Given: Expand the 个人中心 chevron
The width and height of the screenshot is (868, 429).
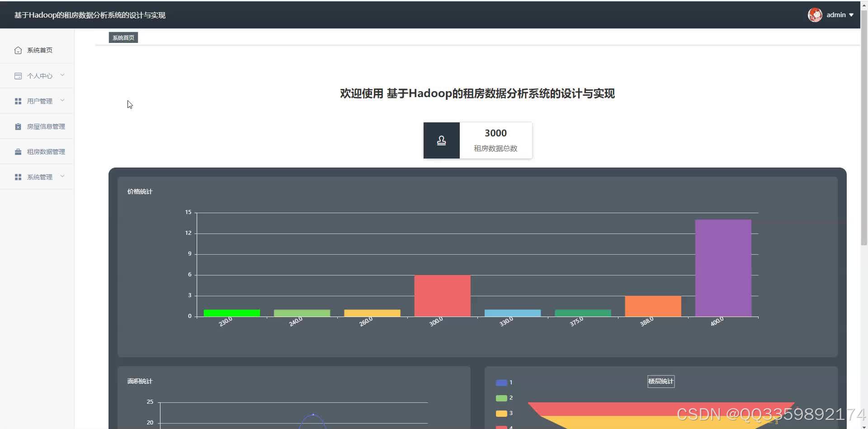Looking at the screenshot, I should [x=62, y=75].
